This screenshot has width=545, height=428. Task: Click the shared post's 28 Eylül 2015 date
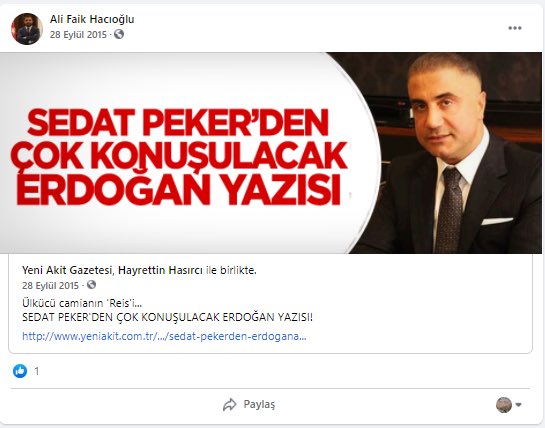pos(50,285)
